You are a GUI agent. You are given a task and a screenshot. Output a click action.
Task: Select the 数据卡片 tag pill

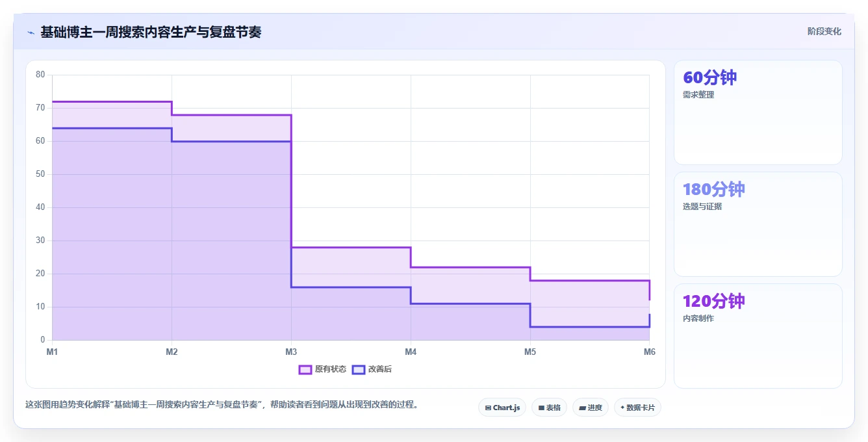tap(637, 408)
